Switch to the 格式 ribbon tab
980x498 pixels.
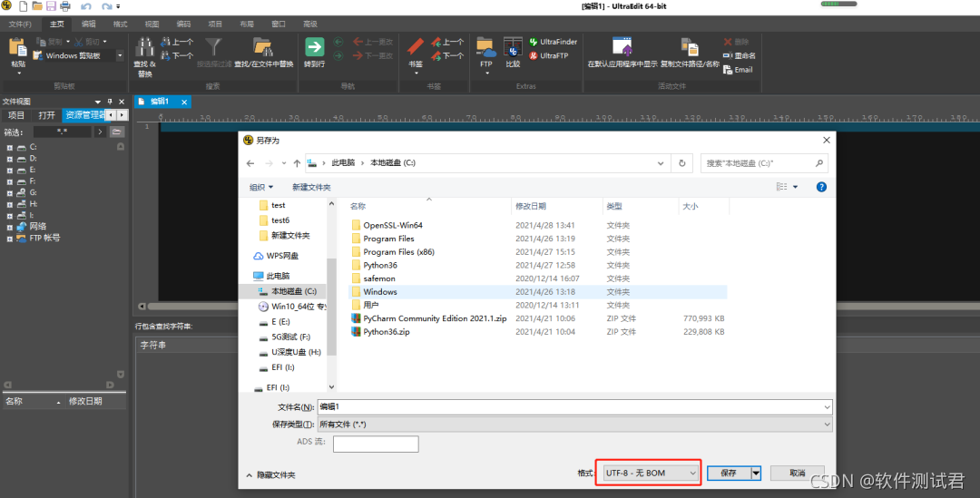[x=120, y=24]
